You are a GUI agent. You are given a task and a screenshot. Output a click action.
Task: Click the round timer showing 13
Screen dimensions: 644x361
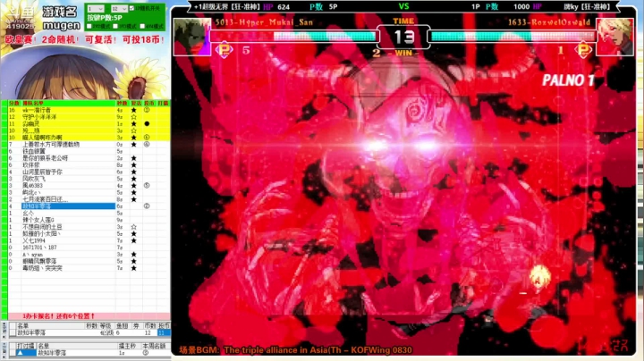click(x=403, y=38)
